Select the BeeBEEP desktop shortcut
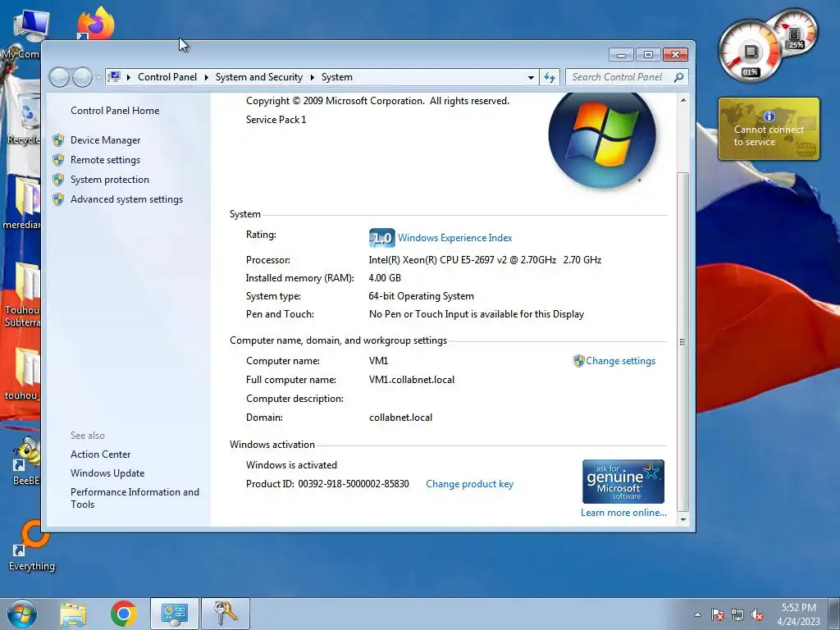The image size is (840, 630). click(25, 459)
